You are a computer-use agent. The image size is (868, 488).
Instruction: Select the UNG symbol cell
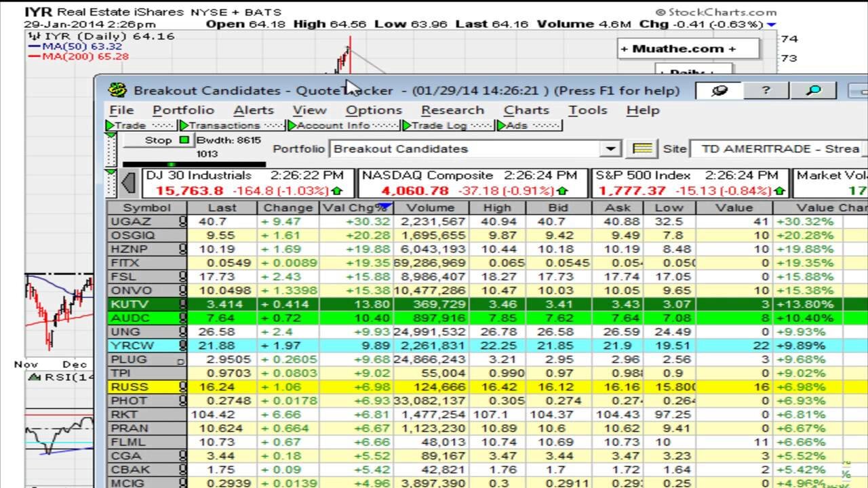147,331
